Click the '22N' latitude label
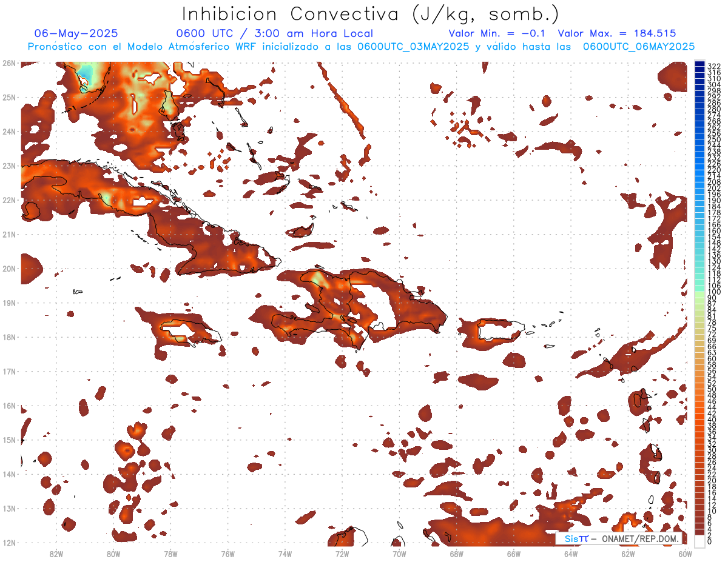This screenshot has height=562, width=728. (x=9, y=200)
